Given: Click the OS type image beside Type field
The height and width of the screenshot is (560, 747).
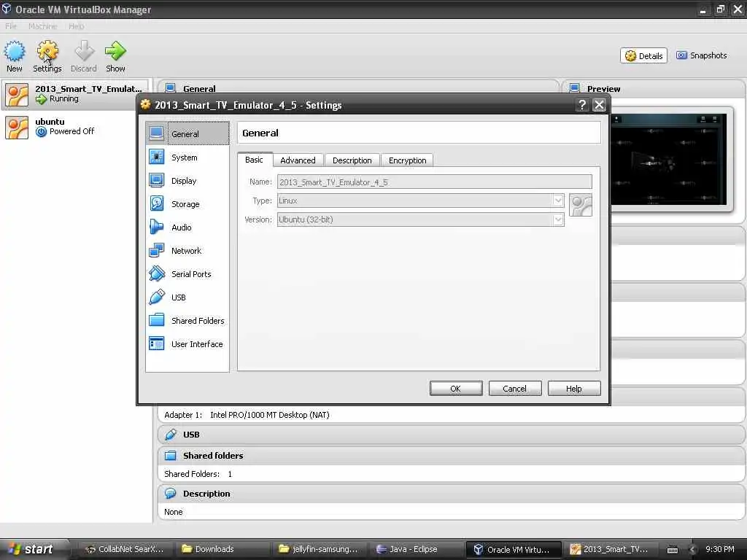Looking at the screenshot, I should (x=581, y=205).
